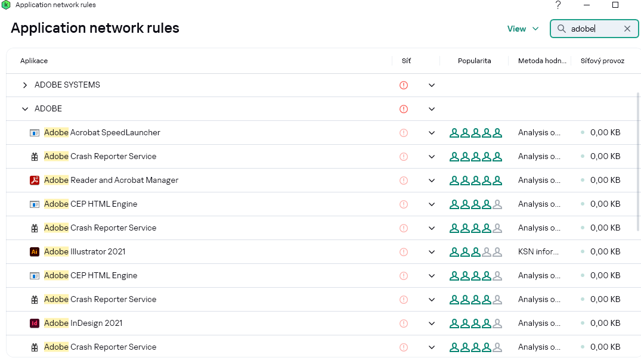Clear the search field with the X icon
The image size is (641, 364).
(627, 29)
